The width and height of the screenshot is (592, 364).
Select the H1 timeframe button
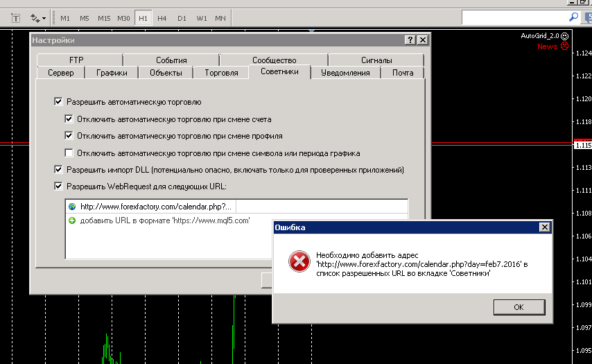[143, 18]
